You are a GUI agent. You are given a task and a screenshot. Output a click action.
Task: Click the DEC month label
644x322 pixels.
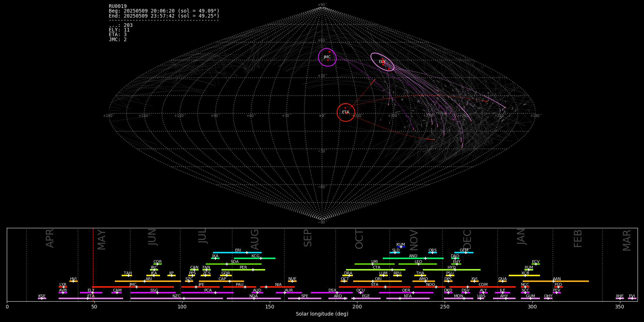tap(467, 239)
